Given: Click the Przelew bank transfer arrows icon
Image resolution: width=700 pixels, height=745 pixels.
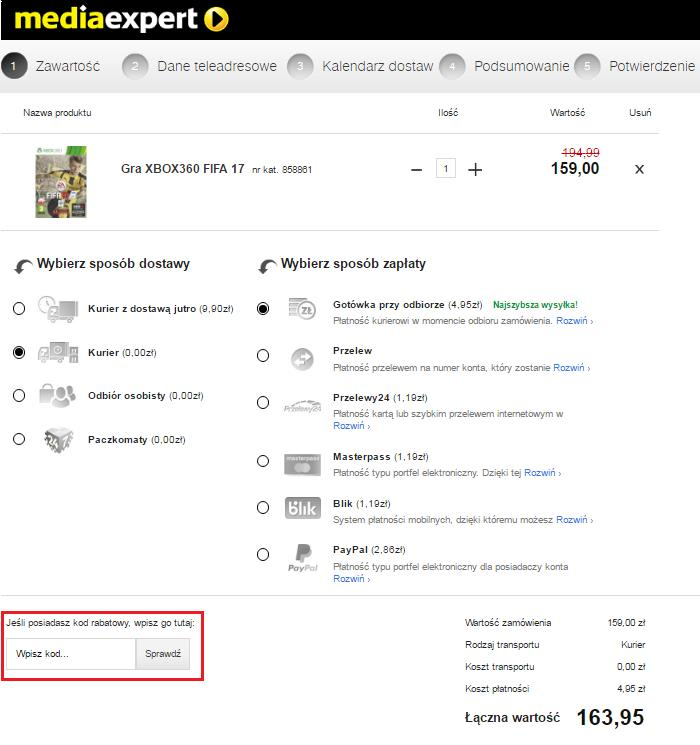Looking at the screenshot, I should click(x=302, y=359).
